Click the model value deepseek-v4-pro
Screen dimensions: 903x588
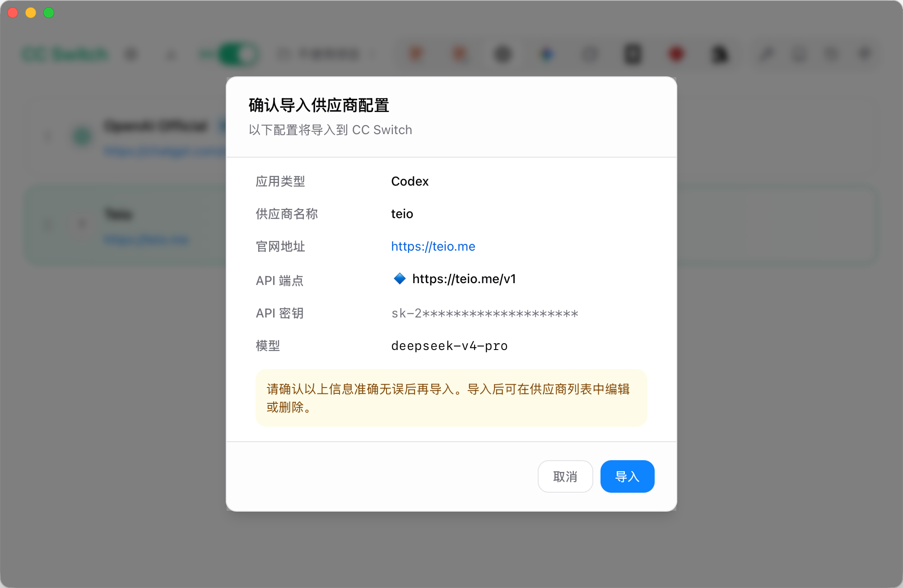[x=449, y=345]
